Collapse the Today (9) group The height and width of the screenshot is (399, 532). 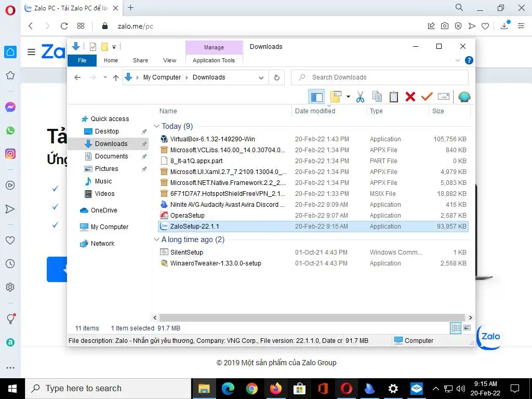(156, 126)
